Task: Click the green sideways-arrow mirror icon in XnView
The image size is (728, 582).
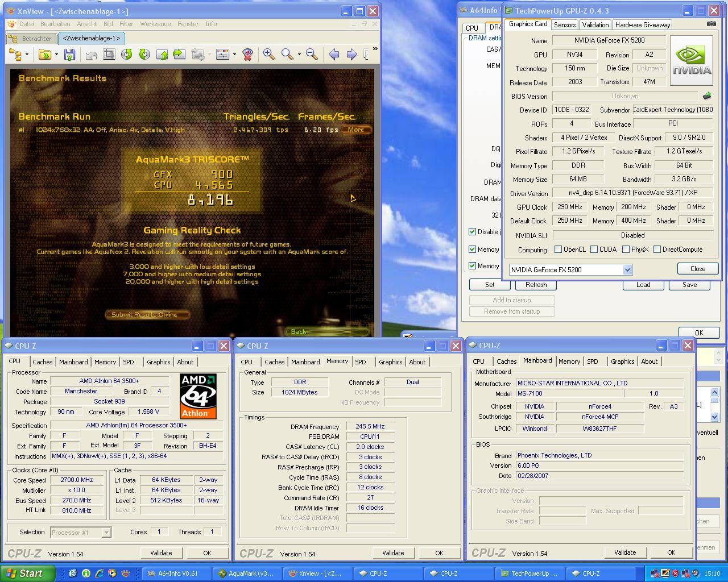Action: 179,55
